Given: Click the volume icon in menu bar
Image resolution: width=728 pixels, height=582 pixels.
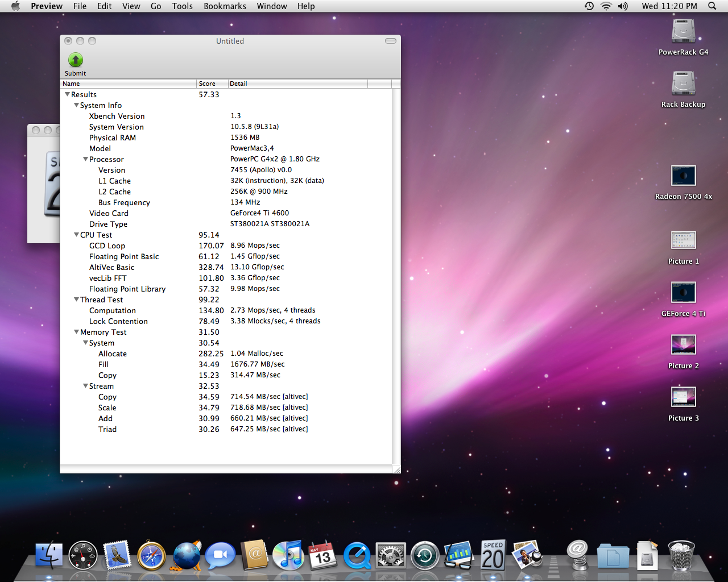Looking at the screenshot, I should 623,6.
